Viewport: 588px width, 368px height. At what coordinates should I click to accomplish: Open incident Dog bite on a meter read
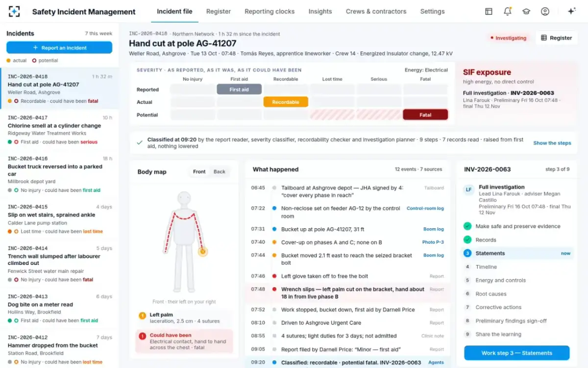(59, 308)
